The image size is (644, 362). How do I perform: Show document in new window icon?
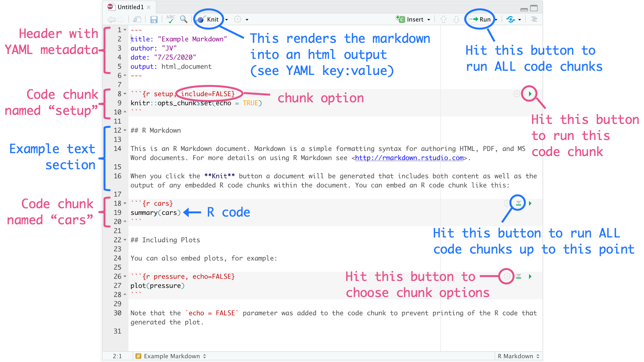point(137,19)
